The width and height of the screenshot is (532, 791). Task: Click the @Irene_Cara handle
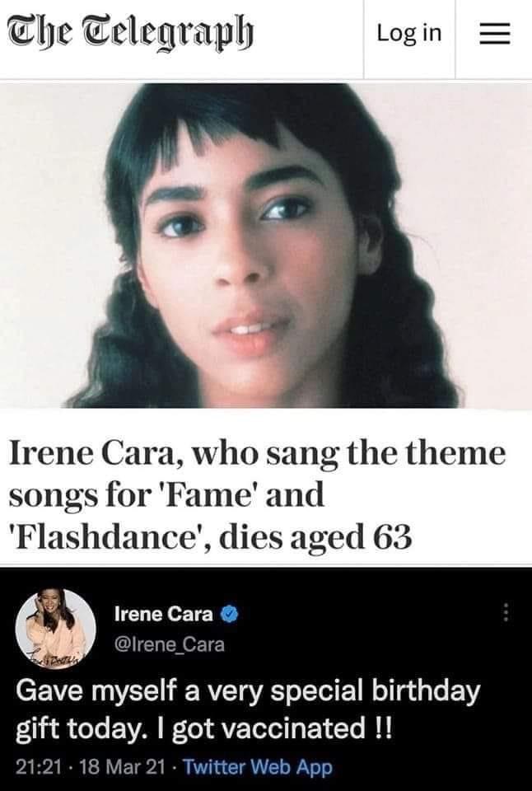point(169,644)
